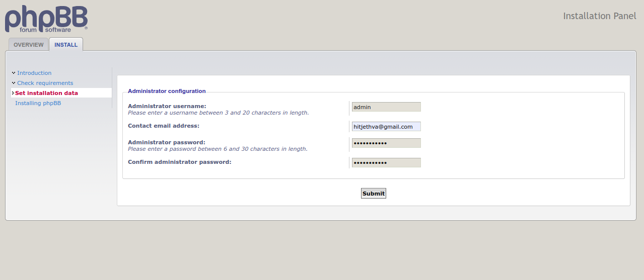Select the Install tab
644x280 pixels.
[66, 45]
